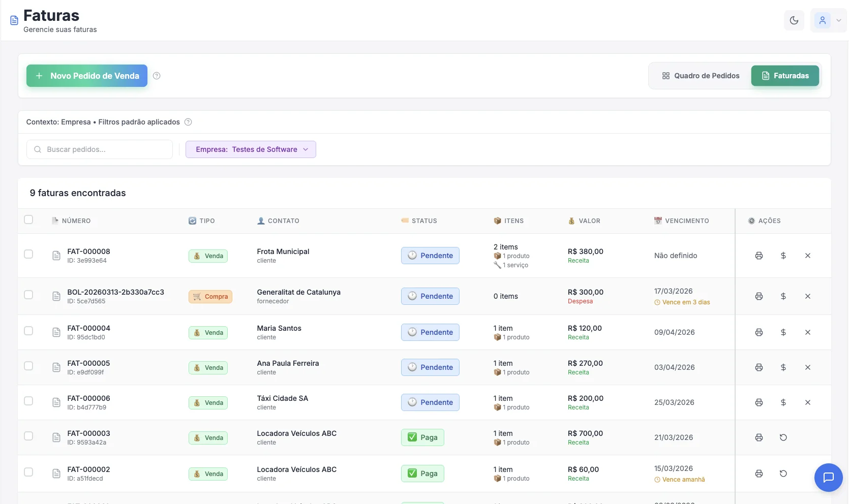Tick the checkbox for invoice FAT-000002

point(28,472)
